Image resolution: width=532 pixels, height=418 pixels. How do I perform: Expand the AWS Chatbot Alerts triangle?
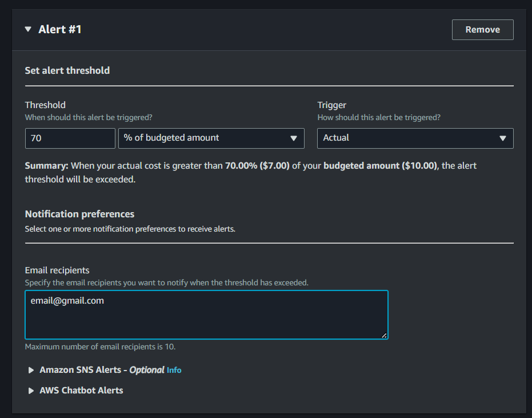pos(31,391)
